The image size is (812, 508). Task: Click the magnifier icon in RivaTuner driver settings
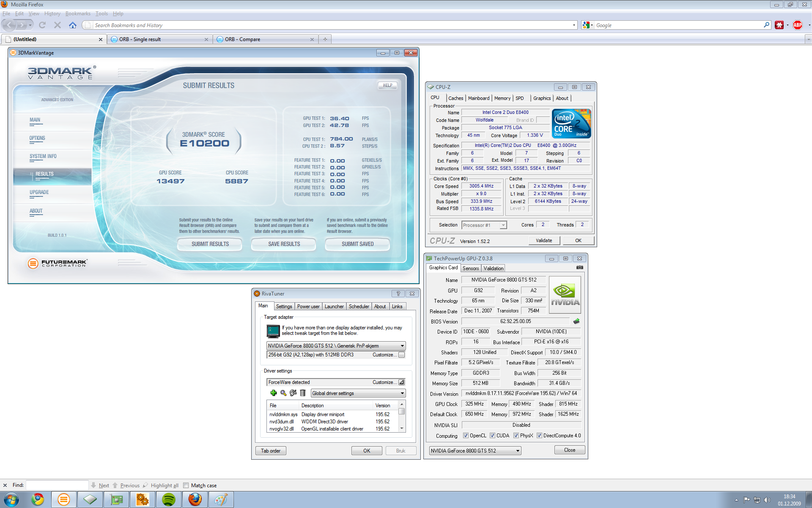(283, 393)
